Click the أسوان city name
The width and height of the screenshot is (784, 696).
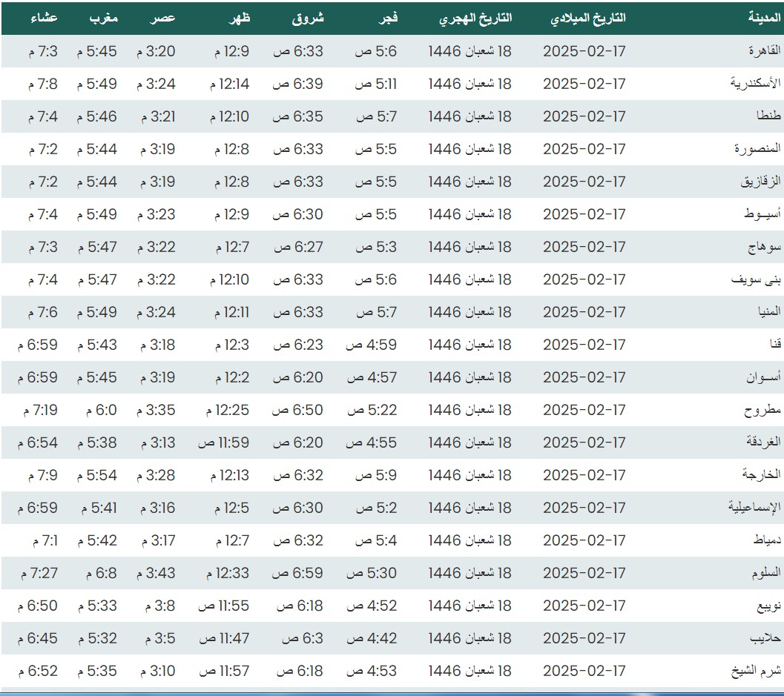tap(763, 377)
